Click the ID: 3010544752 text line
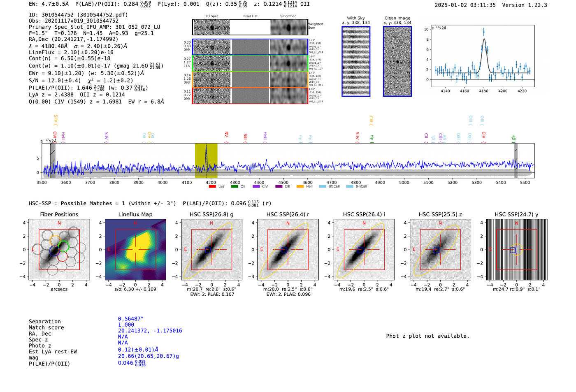The image size is (576, 392). pos(78,15)
